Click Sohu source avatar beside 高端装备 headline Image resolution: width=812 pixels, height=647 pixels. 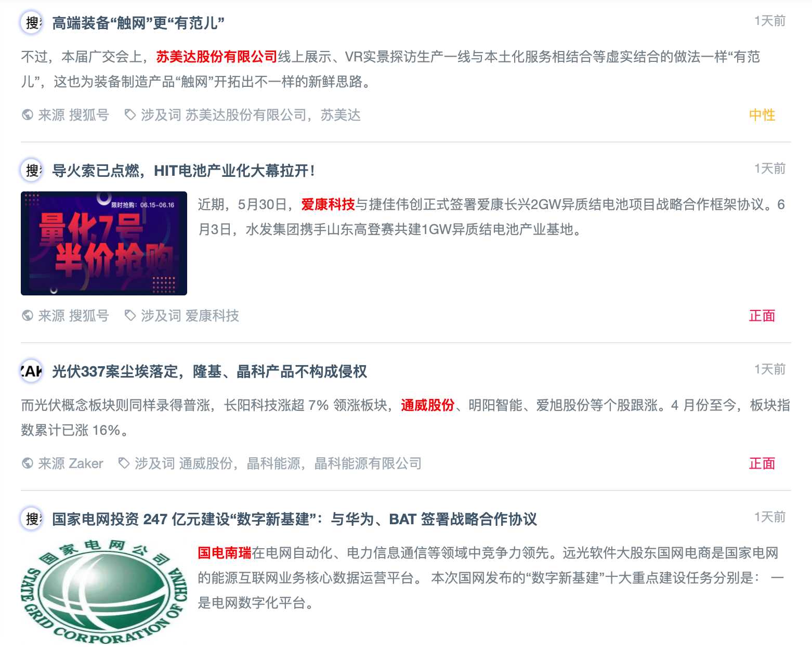tap(31, 23)
